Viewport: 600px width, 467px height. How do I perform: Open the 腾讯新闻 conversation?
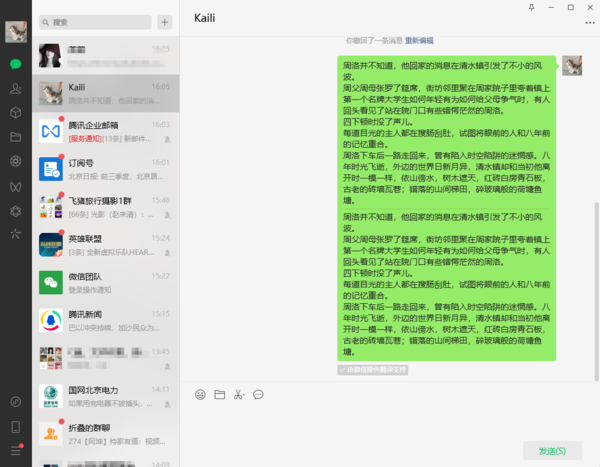(106, 320)
